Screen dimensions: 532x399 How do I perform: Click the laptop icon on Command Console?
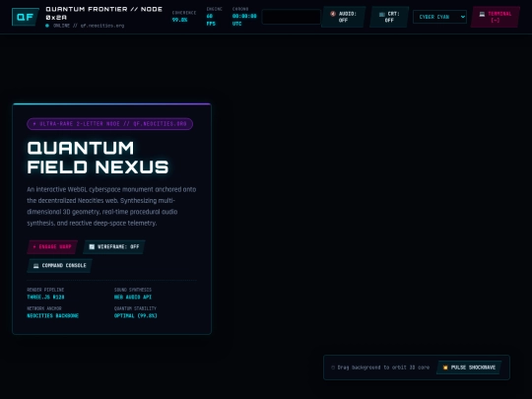tap(36, 266)
